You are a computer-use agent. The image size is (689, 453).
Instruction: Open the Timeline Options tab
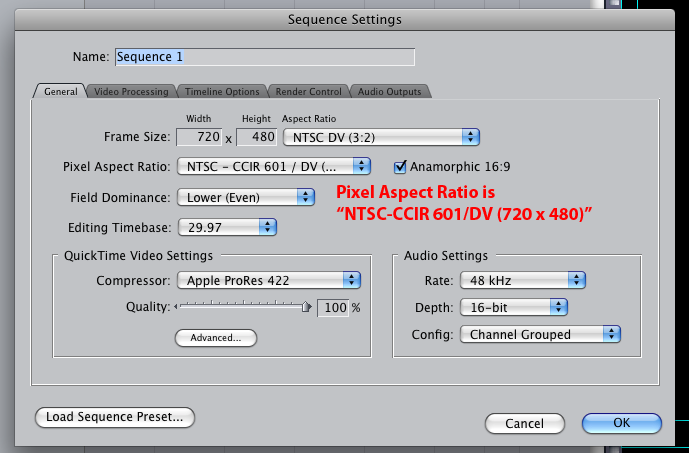click(220, 92)
